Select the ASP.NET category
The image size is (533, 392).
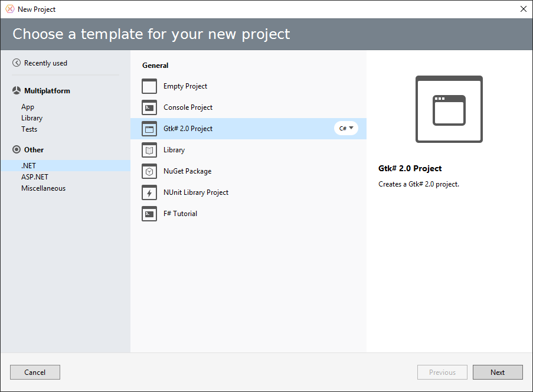[x=35, y=177]
